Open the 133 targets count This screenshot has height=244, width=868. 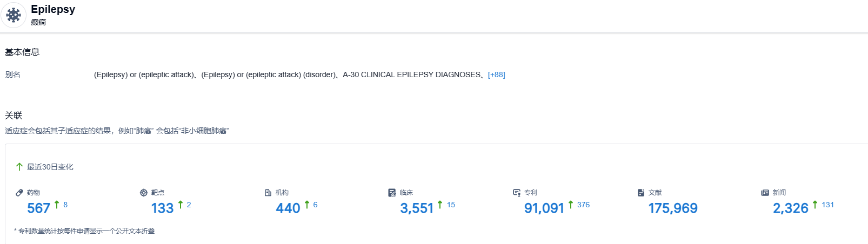click(162, 208)
